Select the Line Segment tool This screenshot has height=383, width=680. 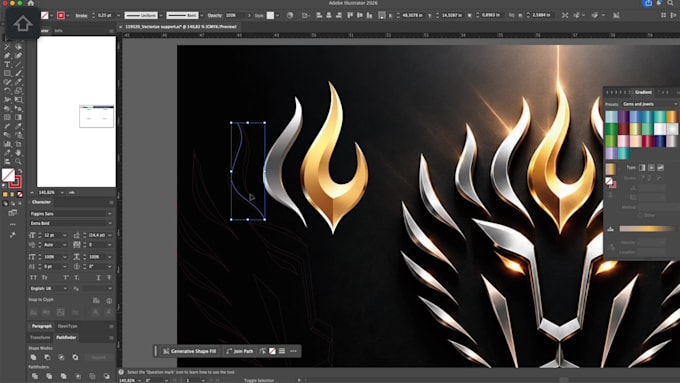coord(18,64)
